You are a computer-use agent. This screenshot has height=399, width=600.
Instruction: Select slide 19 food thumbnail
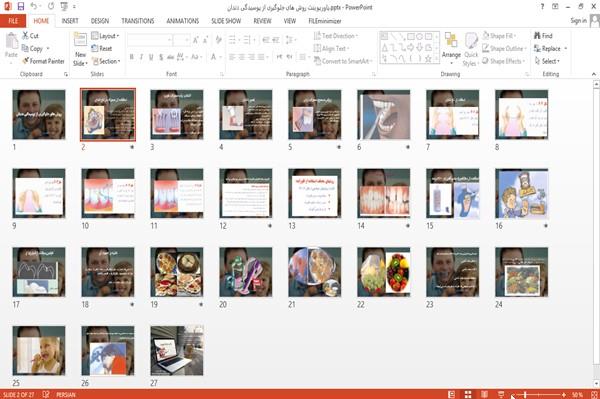pos(177,272)
